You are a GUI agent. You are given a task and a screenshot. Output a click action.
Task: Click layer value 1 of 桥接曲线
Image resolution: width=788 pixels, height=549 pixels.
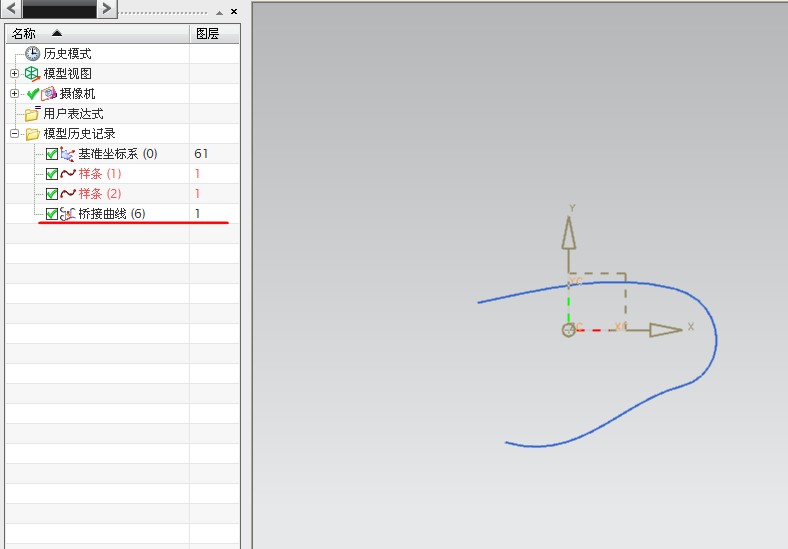click(198, 214)
